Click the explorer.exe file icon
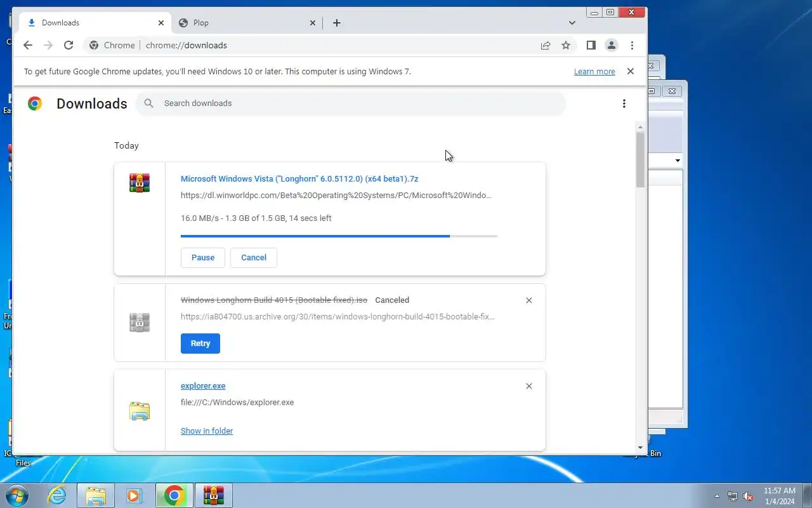812x508 pixels. (x=140, y=411)
